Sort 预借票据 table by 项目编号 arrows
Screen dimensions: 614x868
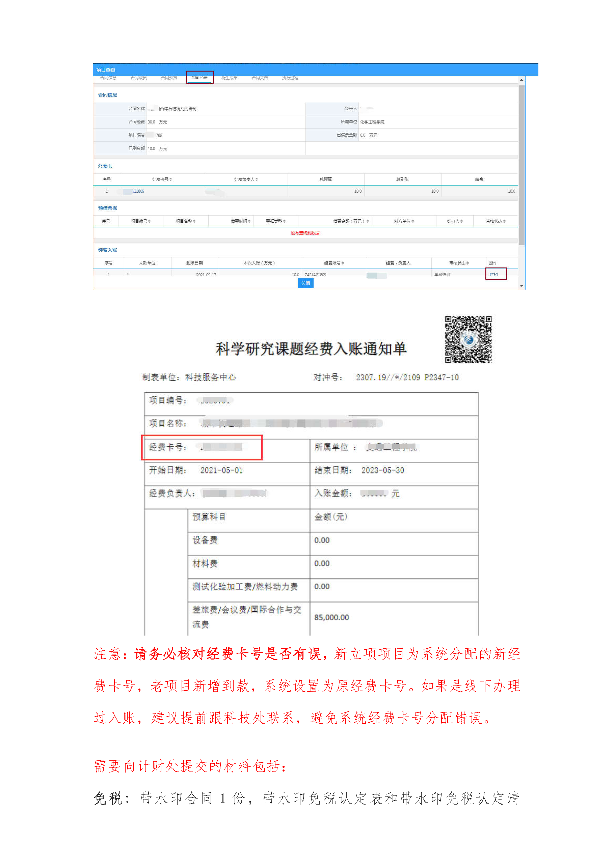point(150,221)
